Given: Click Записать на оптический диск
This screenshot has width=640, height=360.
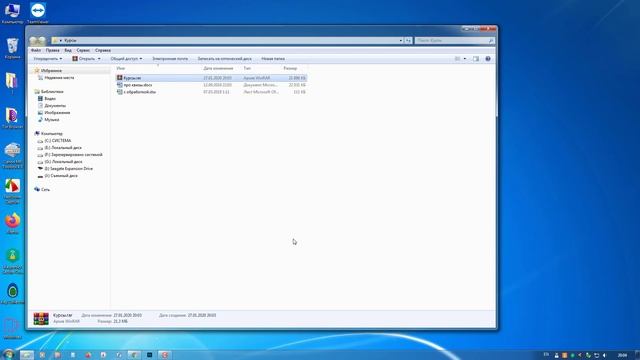Looking at the screenshot, I should pyautogui.click(x=224, y=59).
